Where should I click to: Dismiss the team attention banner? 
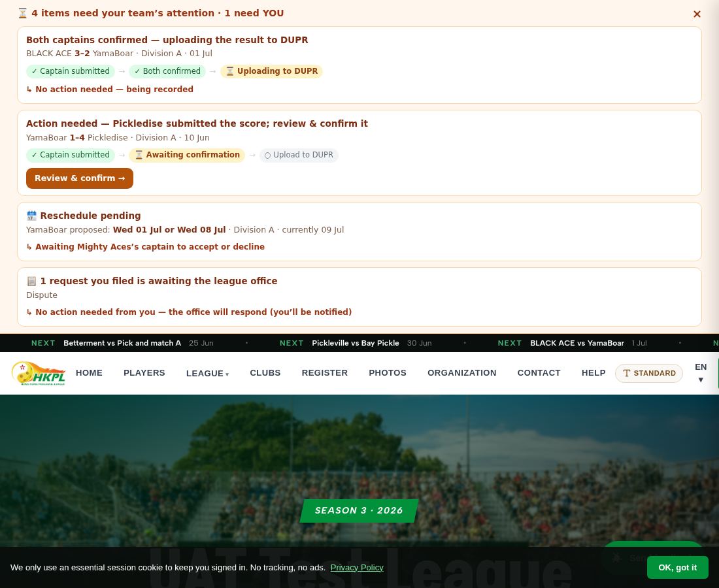click(x=697, y=14)
